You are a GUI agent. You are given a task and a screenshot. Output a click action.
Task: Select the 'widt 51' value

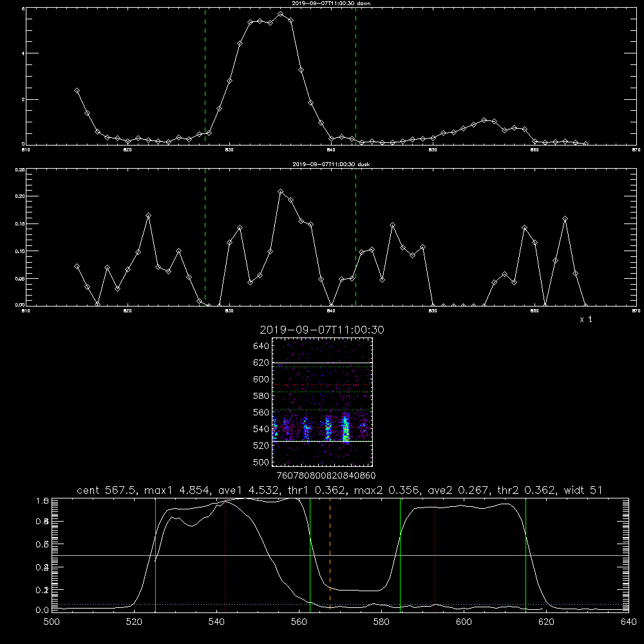[x=583, y=490]
